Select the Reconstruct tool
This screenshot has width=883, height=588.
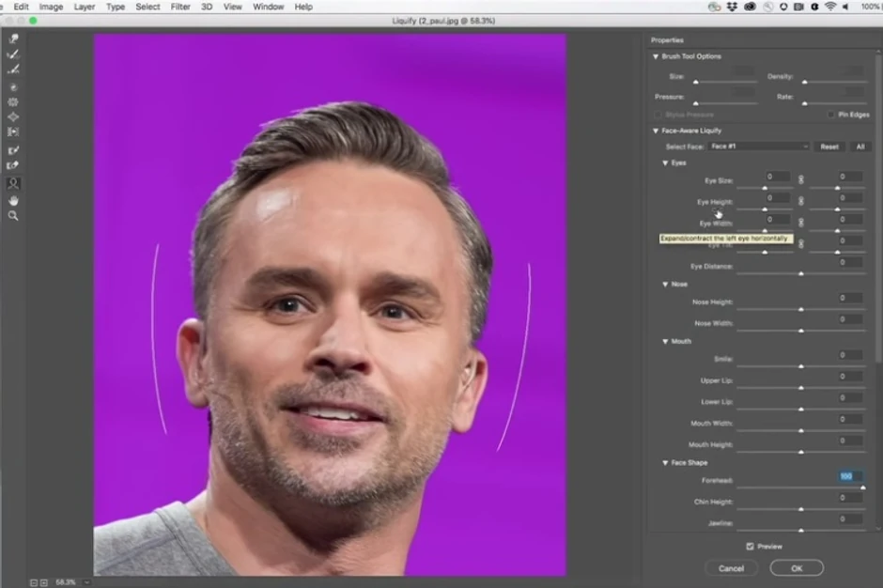tap(13, 54)
